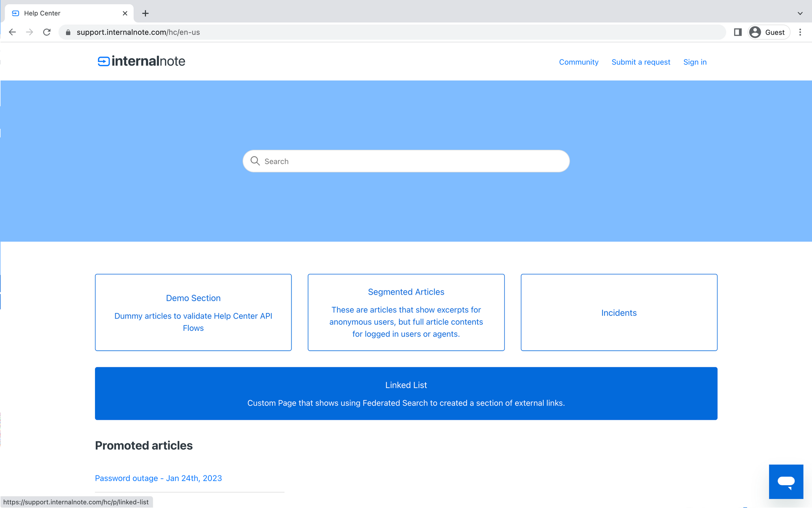Open the Linked List banner
Image resolution: width=812 pixels, height=508 pixels.
[406, 393]
